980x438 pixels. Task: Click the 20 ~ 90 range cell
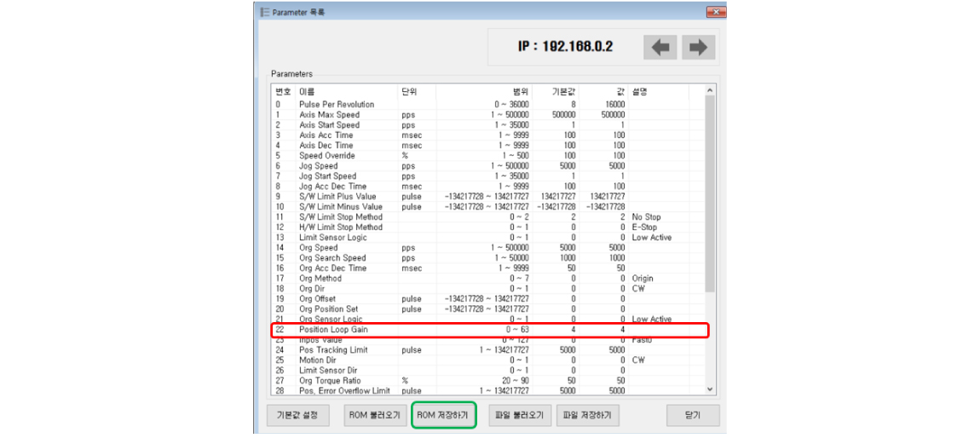point(516,381)
